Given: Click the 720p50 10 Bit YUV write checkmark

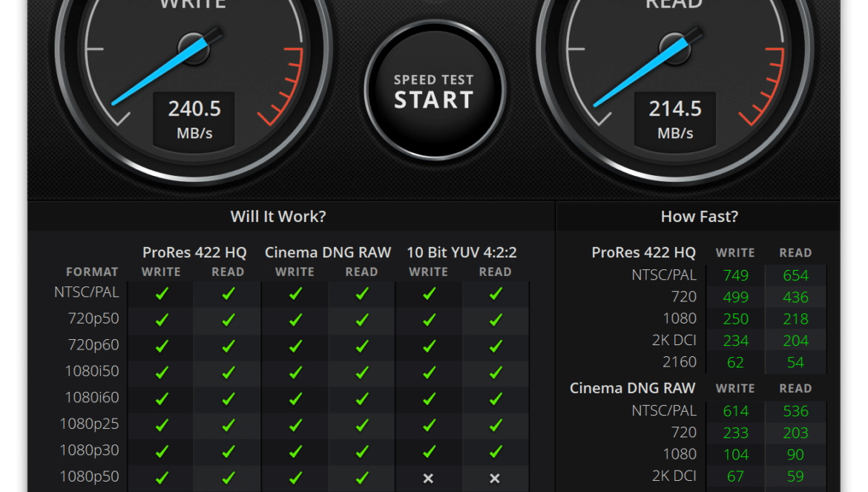Looking at the screenshot, I should [x=429, y=319].
